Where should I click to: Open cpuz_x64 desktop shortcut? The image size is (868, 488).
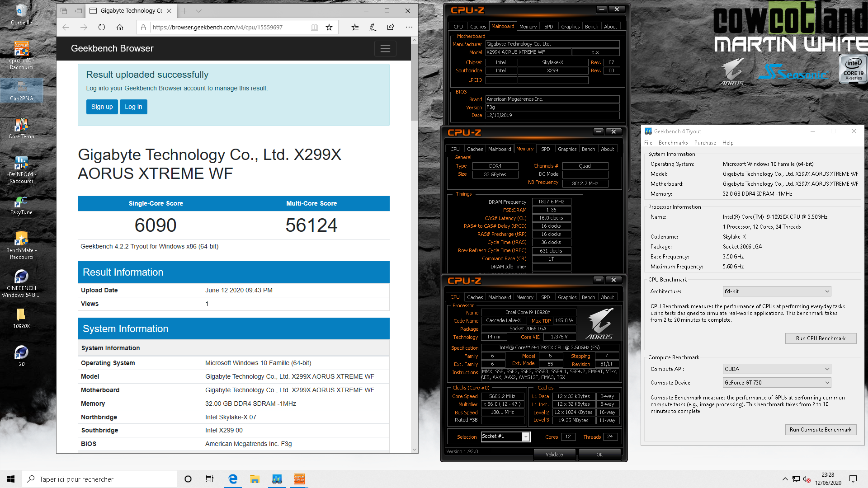pyautogui.click(x=21, y=56)
